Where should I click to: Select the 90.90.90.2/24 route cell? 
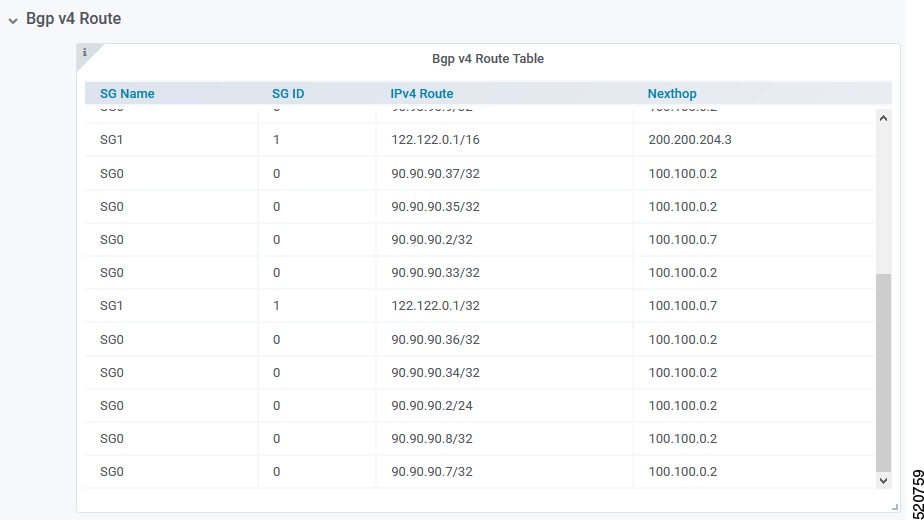pos(431,406)
